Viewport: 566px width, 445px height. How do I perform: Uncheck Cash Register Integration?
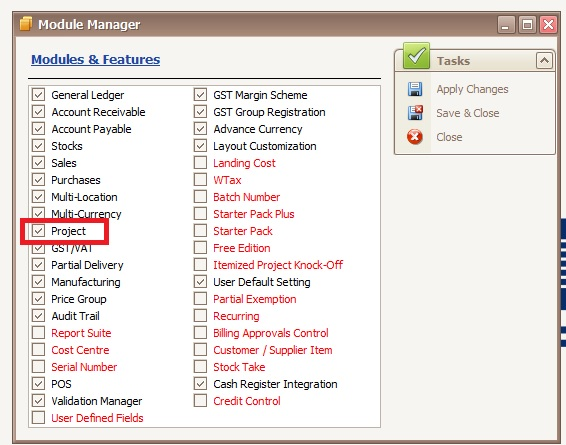pyautogui.click(x=200, y=384)
